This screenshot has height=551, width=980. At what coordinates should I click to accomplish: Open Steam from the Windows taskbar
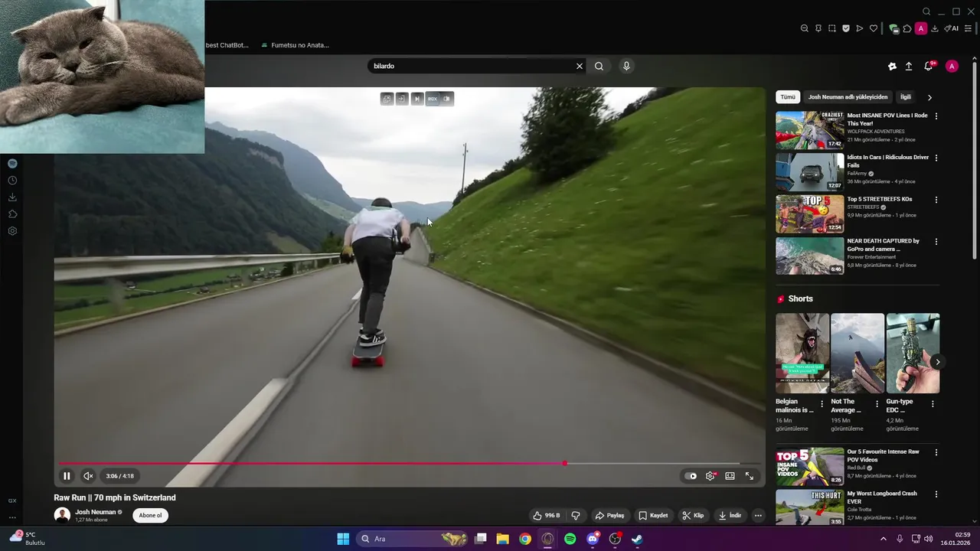[x=637, y=539]
